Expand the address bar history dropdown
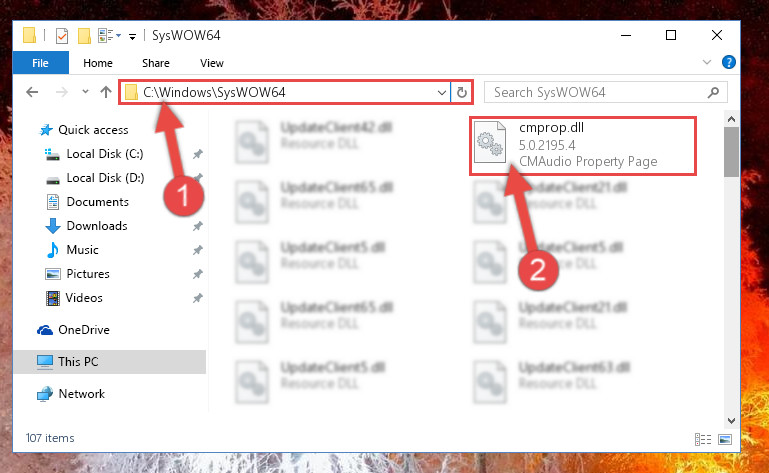The image size is (769, 473). pos(441,92)
